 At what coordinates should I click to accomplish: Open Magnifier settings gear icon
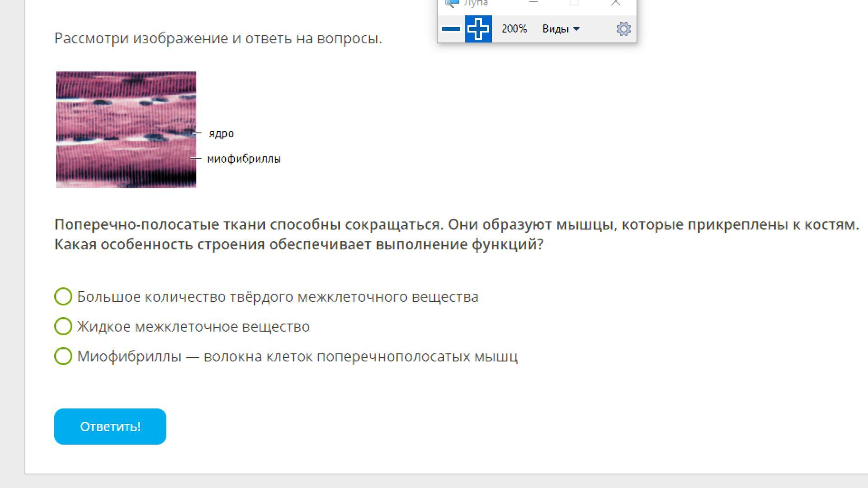click(623, 29)
